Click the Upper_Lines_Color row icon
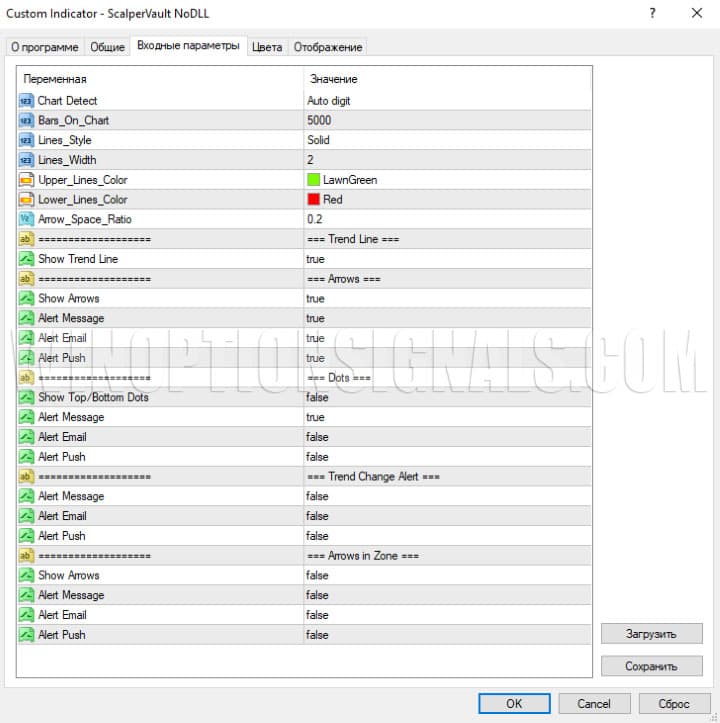The width and height of the screenshot is (720, 723). click(26, 180)
